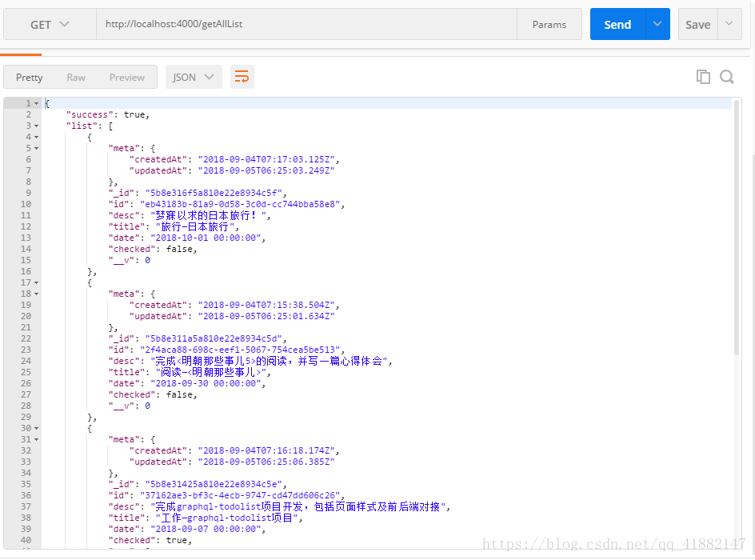Open the response search magnifier icon
755x560 pixels.
[x=726, y=77]
